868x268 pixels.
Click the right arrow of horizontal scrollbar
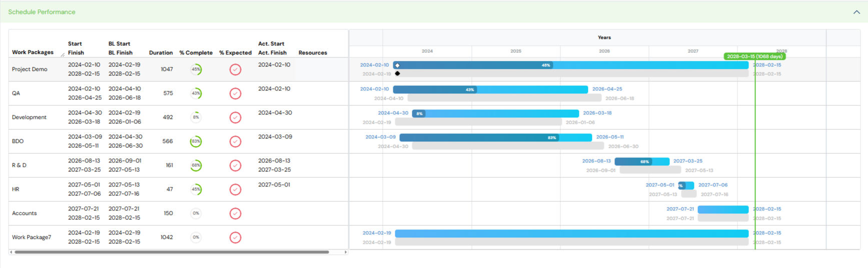coord(345,252)
